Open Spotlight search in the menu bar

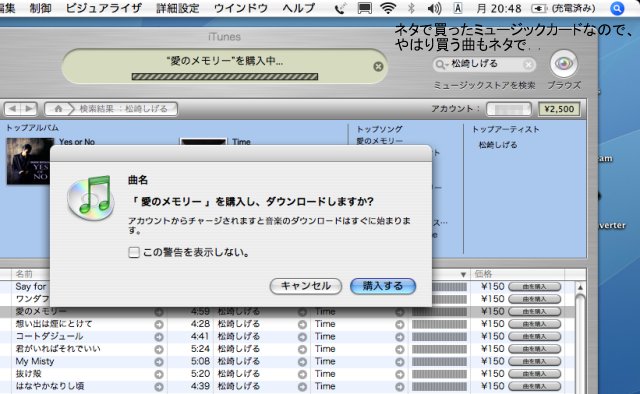coord(617,8)
